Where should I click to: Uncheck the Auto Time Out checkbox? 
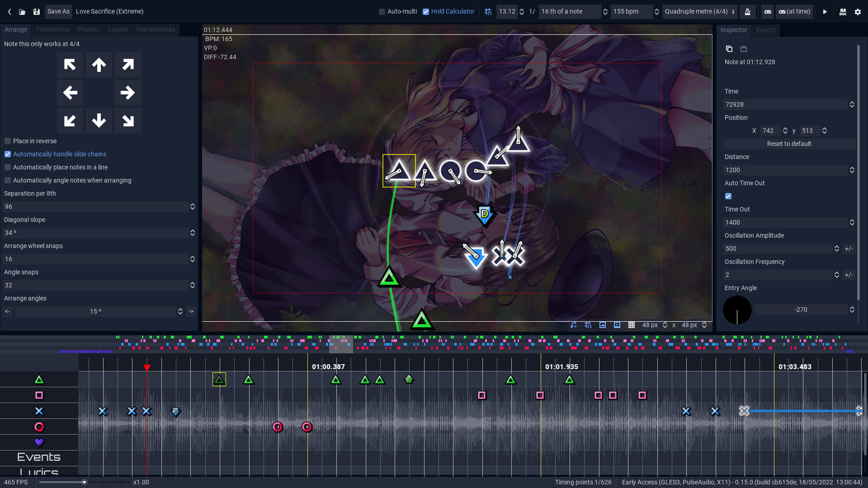pos(728,196)
